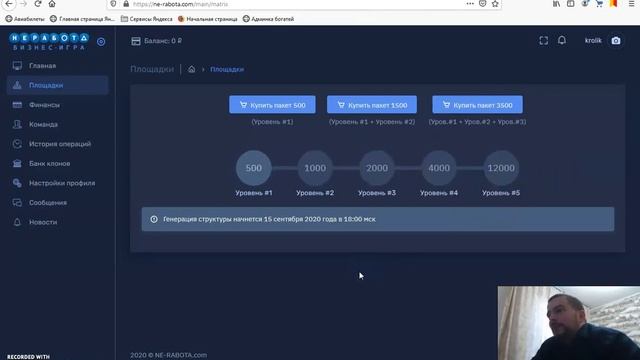Click the Площадки breadcrumb link

pos(227,69)
